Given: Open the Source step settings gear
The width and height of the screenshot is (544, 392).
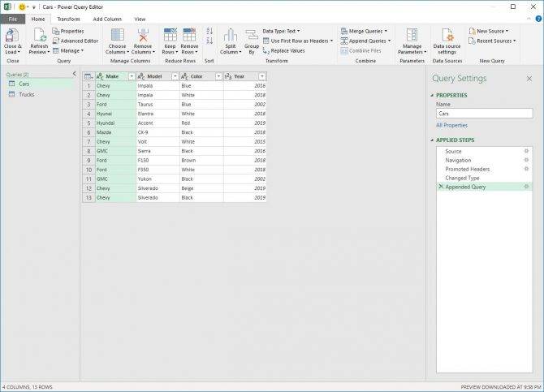Looking at the screenshot, I should [526, 151].
